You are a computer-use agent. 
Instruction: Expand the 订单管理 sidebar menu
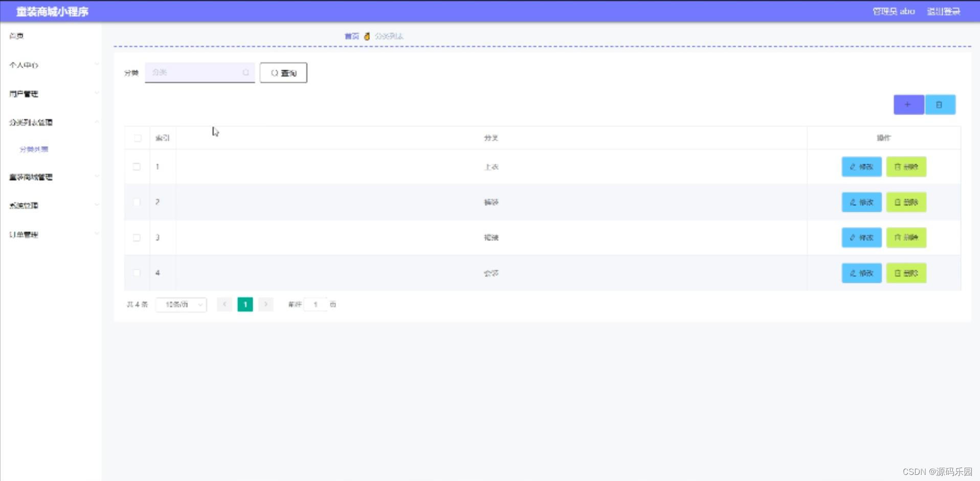51,235
